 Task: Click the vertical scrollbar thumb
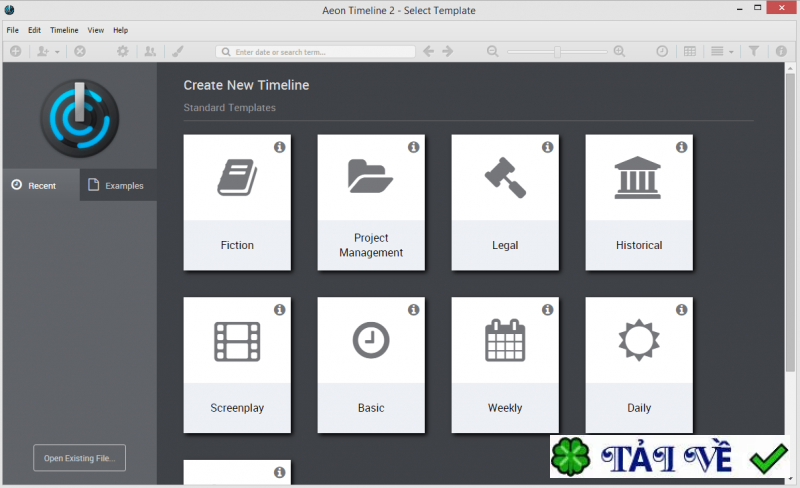click(x=790, y=222)
